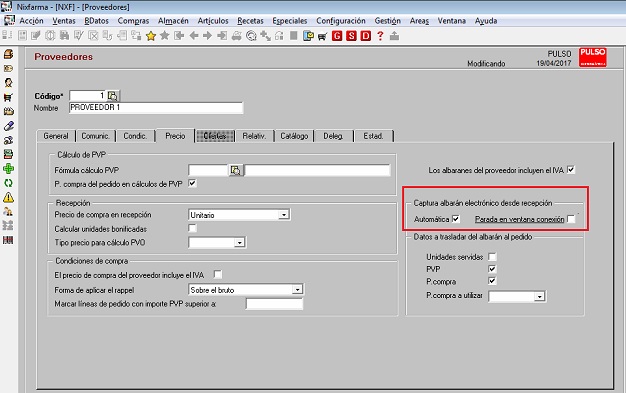Click the yellow star favorite icon

coord(151,36)
